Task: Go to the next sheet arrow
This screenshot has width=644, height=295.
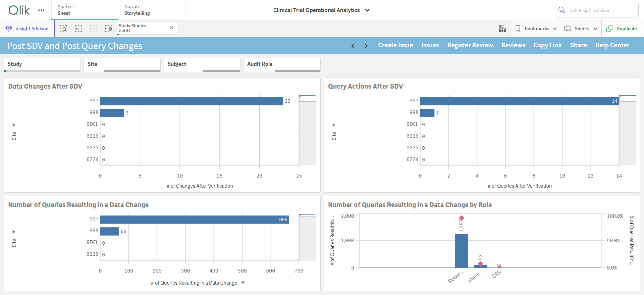Action: click(x=366, y=46)
